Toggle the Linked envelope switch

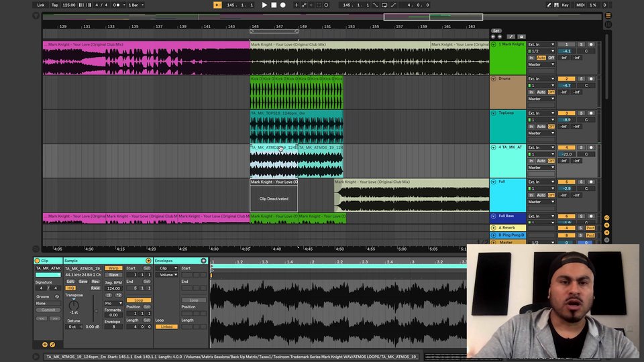click(167, 326)
